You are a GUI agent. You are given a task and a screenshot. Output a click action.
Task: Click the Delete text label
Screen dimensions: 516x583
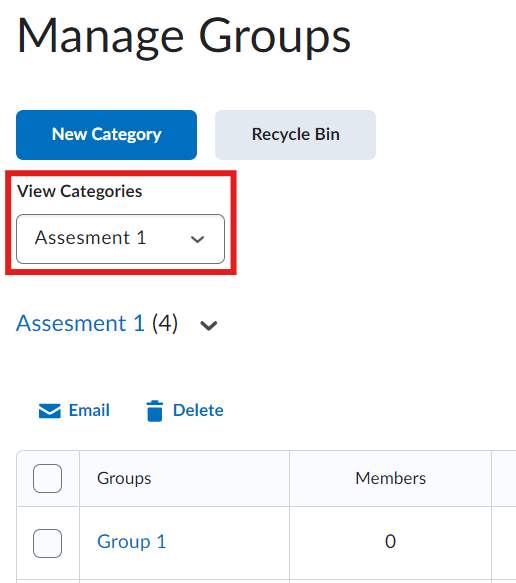pos(198,410)
